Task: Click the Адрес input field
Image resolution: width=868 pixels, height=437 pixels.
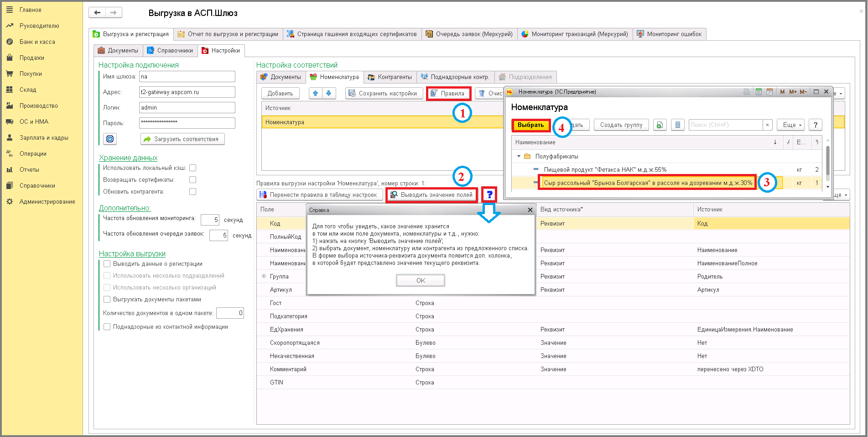Action: 187,92
